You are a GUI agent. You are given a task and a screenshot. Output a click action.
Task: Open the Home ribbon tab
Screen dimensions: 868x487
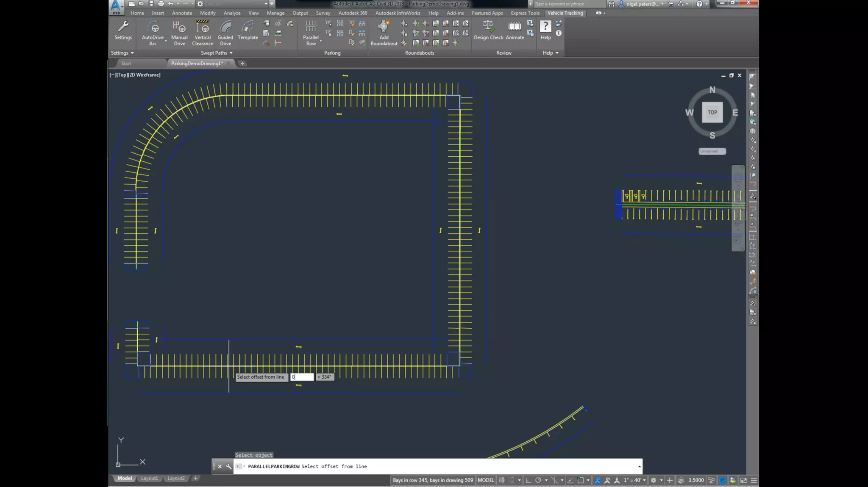pyautogui.click(x=137, y=13)
